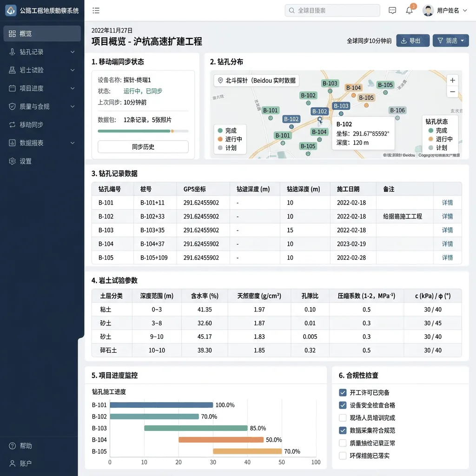The image size is (476, 476).
Task: Open the 筛选 filter dropdown
Action: point(450,41)
